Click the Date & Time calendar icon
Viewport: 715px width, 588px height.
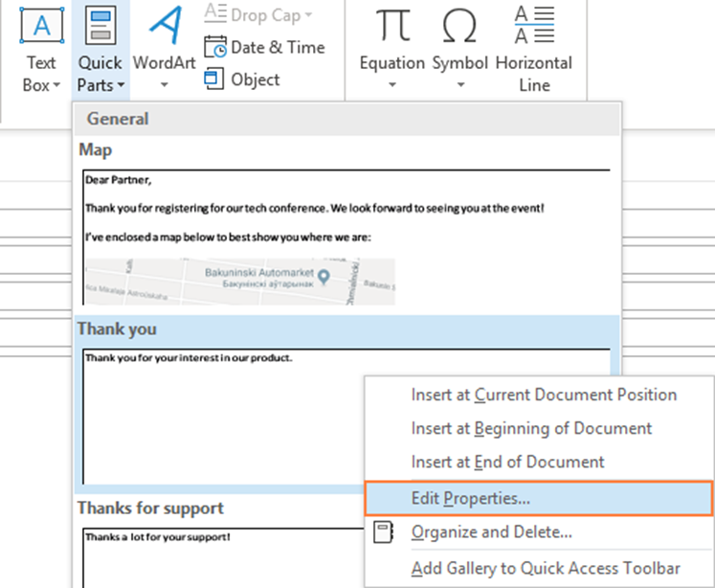click(x=214, y=47)
